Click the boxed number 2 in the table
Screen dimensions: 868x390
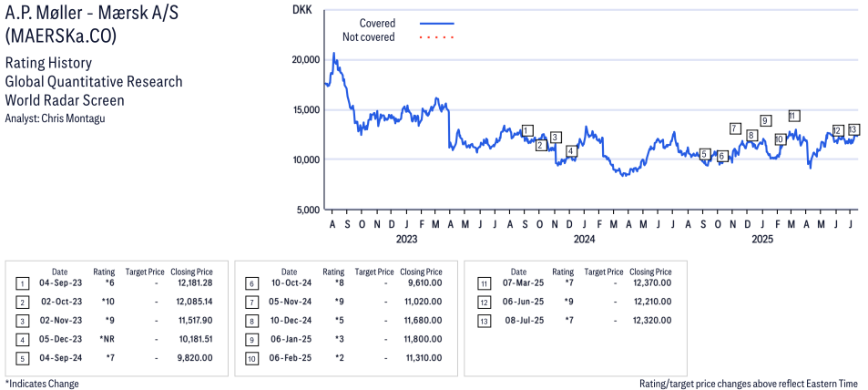[22, 303]
